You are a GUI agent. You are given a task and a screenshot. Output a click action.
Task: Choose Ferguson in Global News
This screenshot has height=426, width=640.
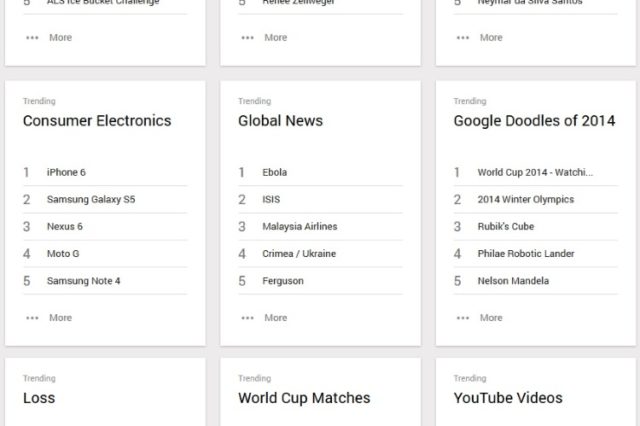(283, 281)
